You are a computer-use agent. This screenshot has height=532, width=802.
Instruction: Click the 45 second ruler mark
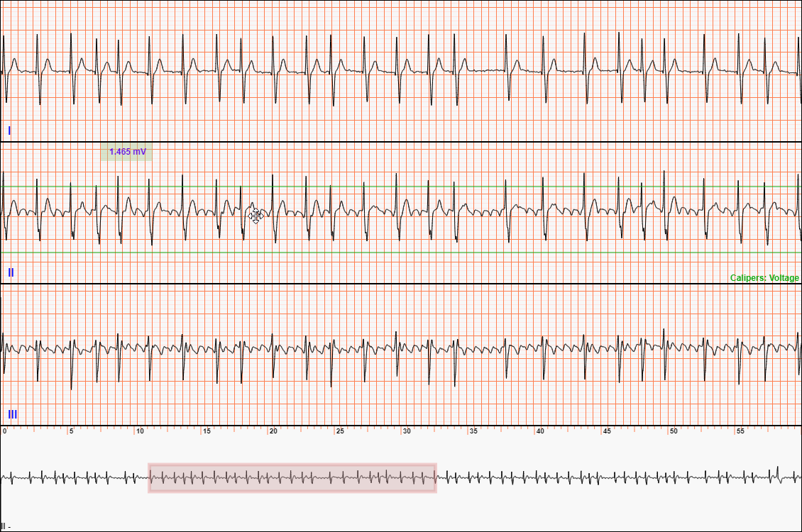[606, 431]
